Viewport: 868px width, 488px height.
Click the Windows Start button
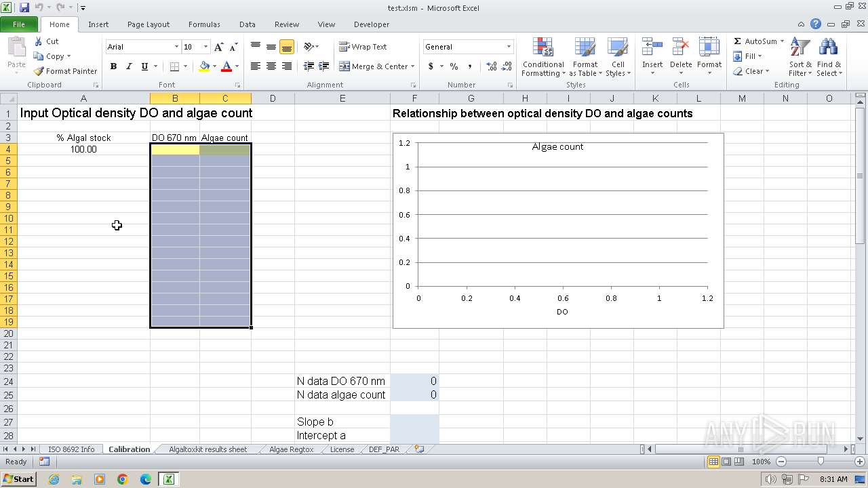[x=18, y=479]
